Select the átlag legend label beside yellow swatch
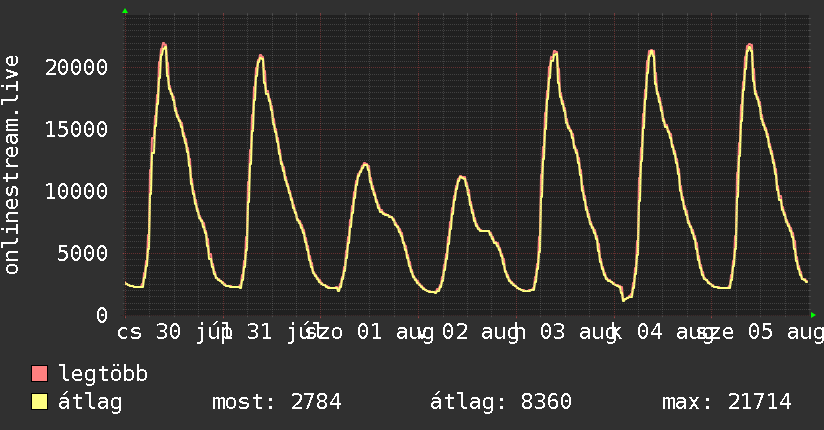Screen dimensions: 824x430 [90, 402]
